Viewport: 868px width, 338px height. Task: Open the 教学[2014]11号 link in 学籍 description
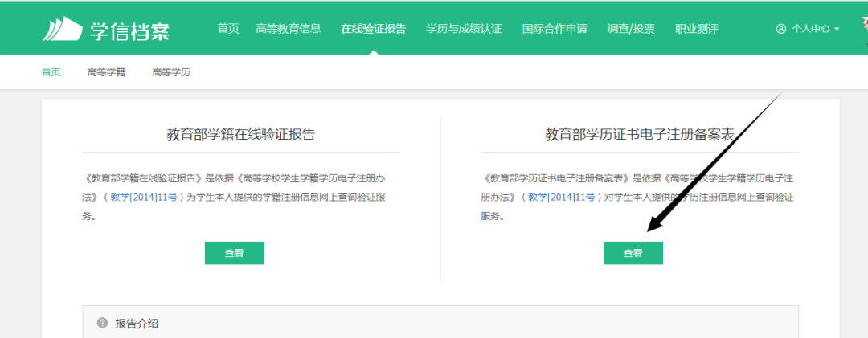coord(143,198)
